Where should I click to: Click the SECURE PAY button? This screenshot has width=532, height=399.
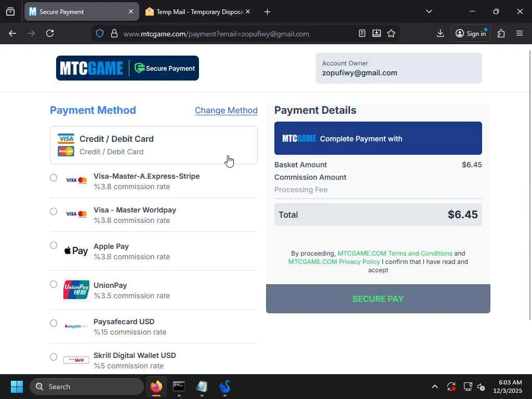(378, 299)
